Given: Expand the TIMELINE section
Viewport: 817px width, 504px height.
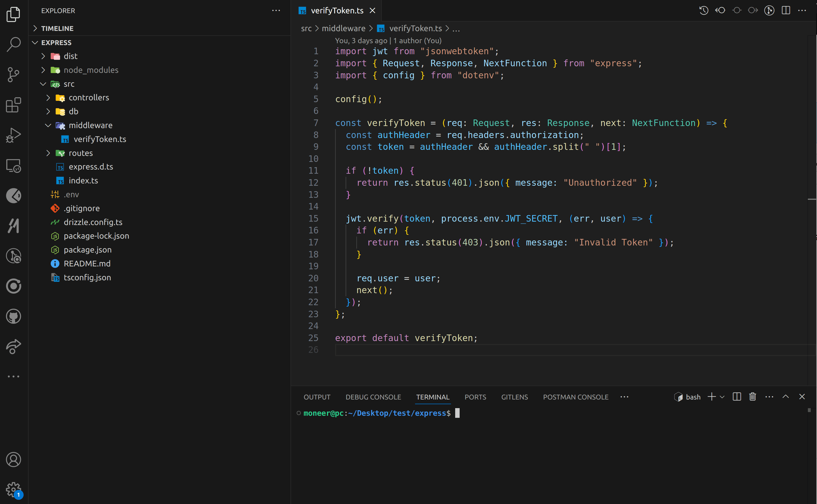Looking at the screenshot, I should [159, 29].
